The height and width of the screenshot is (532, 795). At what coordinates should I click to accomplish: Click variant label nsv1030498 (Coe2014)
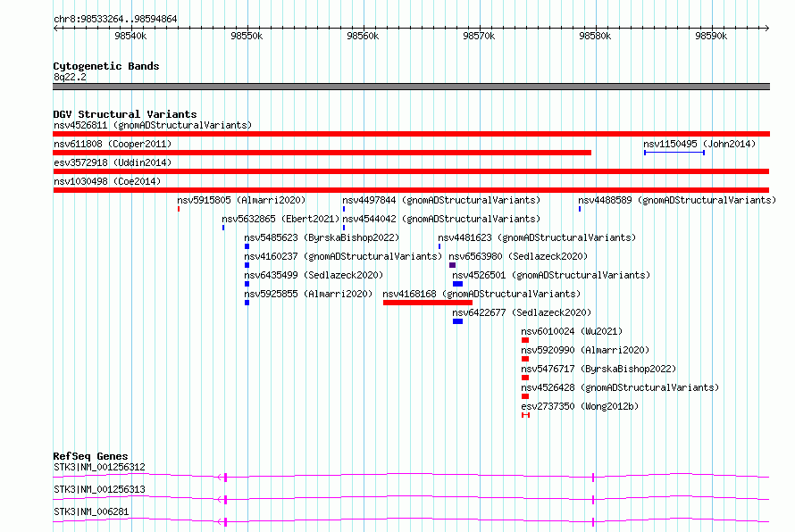click(x=107, y=181)
